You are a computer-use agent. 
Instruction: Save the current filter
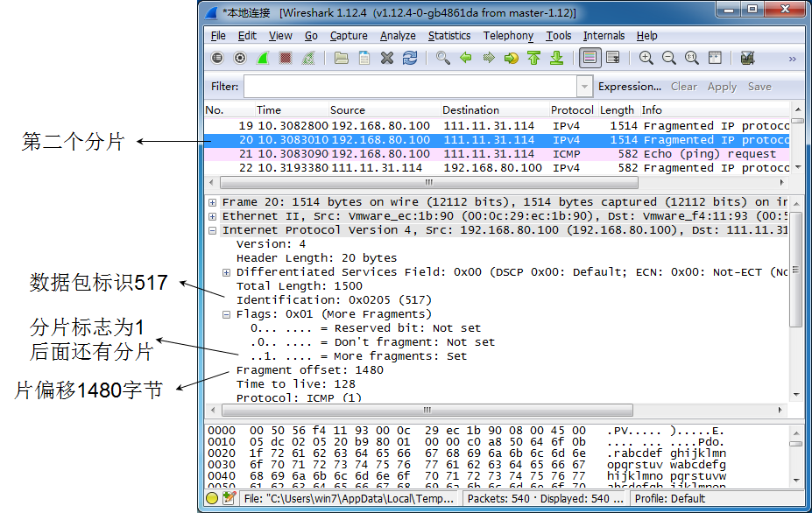759,87
